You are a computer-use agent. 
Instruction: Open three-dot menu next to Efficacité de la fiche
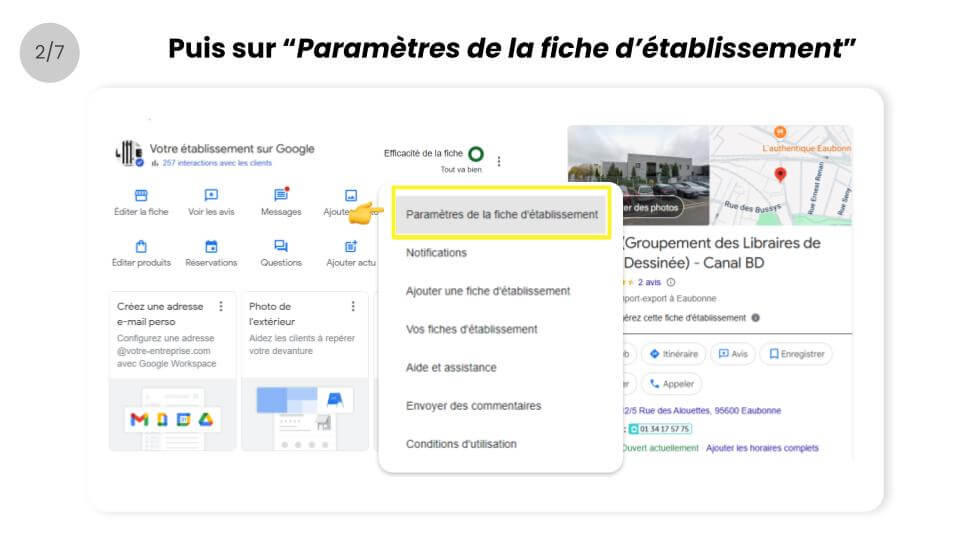[x=499, y=161]
